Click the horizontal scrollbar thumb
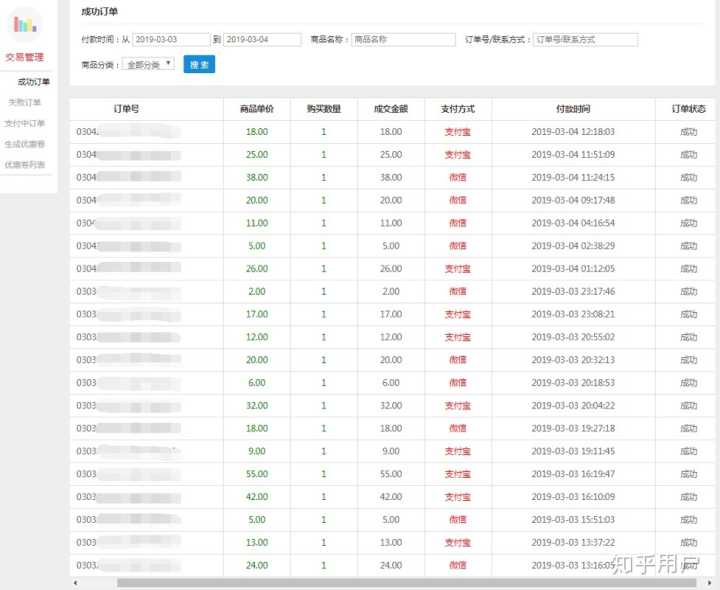 coord(406,583)
